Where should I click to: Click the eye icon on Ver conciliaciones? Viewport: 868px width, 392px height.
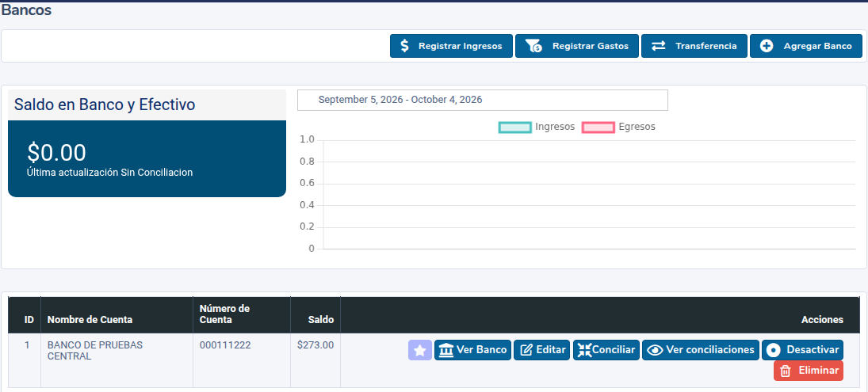click(x=655, y=350)
